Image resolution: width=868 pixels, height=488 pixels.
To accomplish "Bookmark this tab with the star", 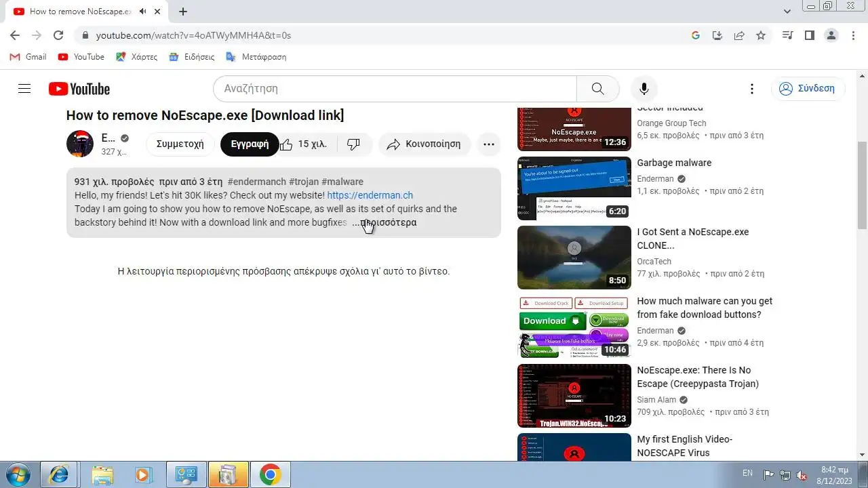I will pos(761,35).
